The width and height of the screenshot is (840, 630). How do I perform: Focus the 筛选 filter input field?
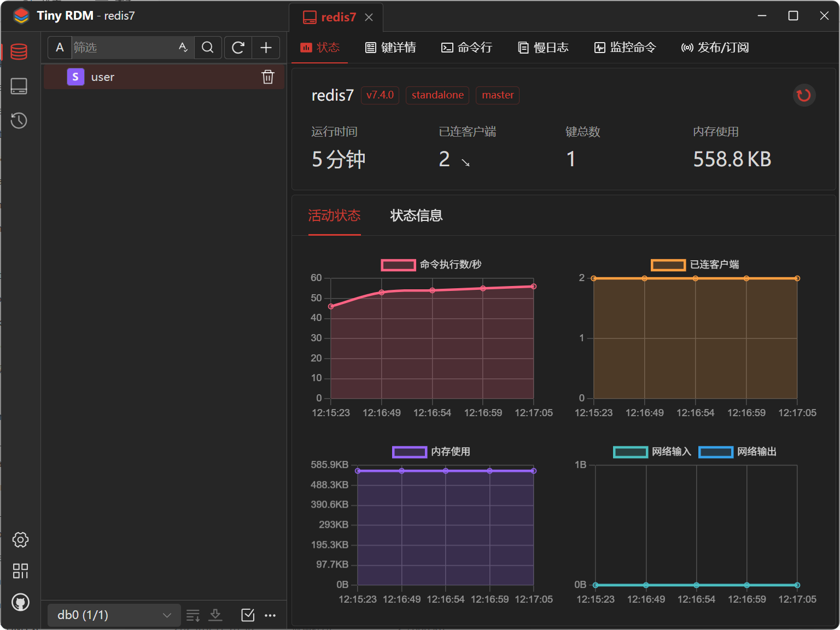click(x=124, y=48)
